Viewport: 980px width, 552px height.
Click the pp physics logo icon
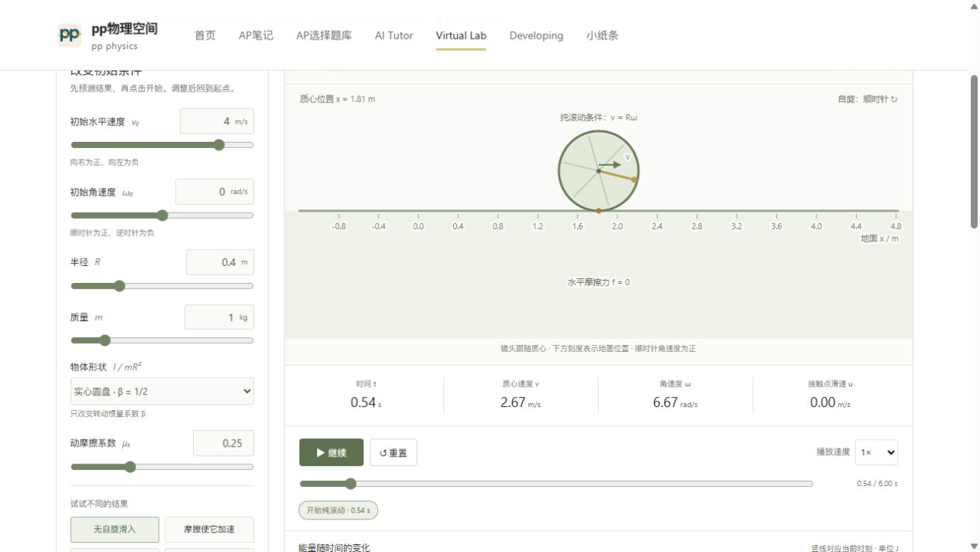point(70,35)
